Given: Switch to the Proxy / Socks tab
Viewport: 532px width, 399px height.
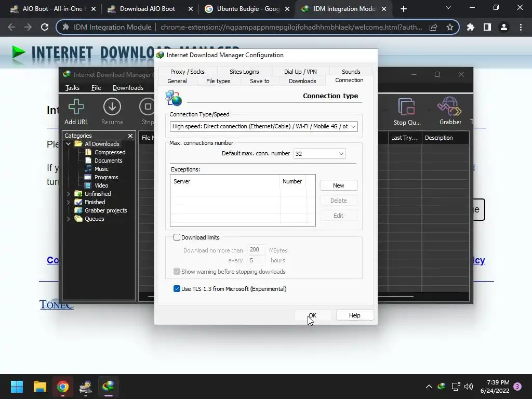Looking at the screenshot, I should point(187,72).
